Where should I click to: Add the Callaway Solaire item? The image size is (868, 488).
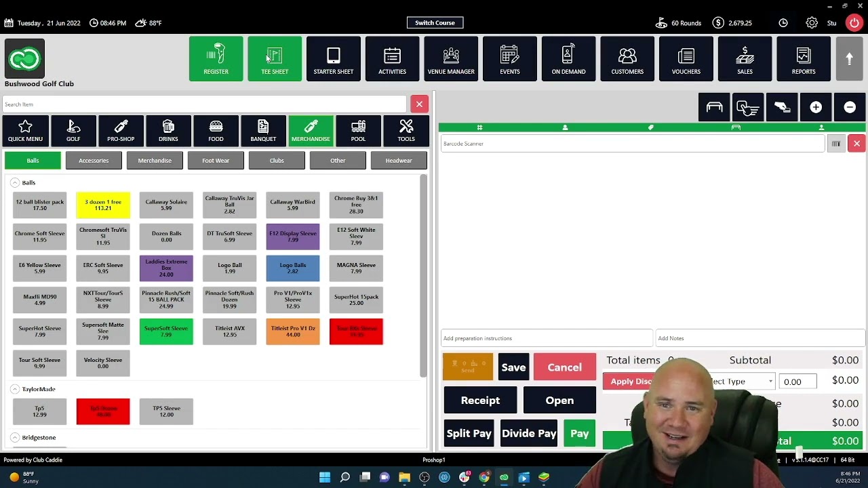(166, 205)
